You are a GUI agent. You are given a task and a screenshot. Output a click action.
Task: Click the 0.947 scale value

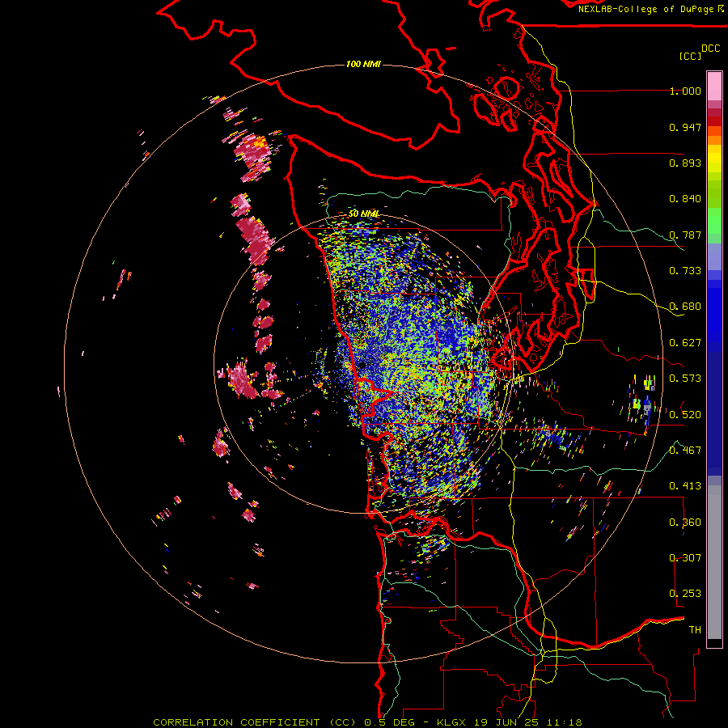685,127
